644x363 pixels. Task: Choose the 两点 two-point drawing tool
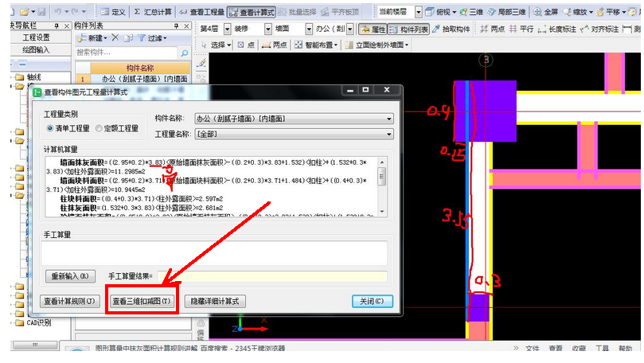(x=275, y=45)
